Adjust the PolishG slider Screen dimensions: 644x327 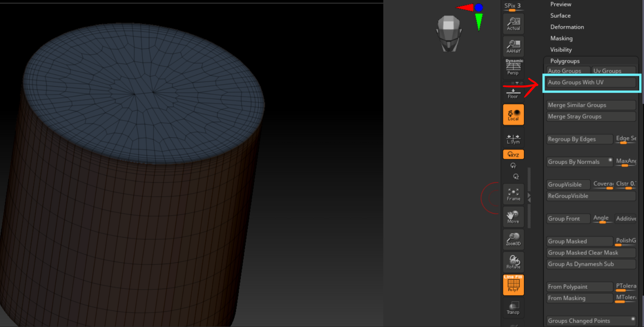(626, 241)
